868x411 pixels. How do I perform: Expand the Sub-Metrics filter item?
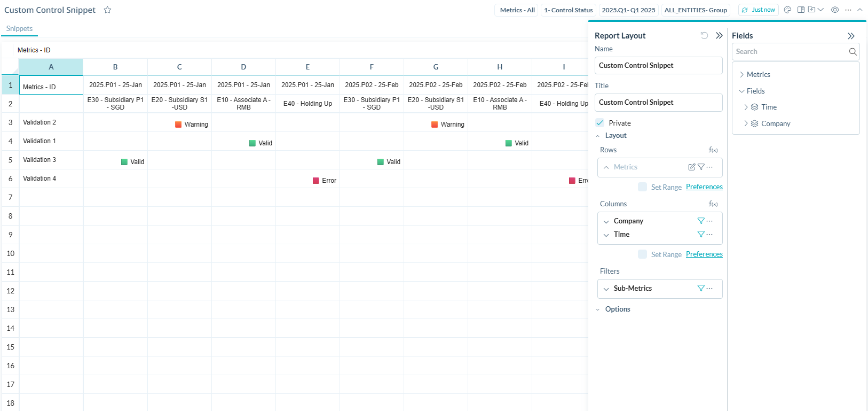coord(606,289)
